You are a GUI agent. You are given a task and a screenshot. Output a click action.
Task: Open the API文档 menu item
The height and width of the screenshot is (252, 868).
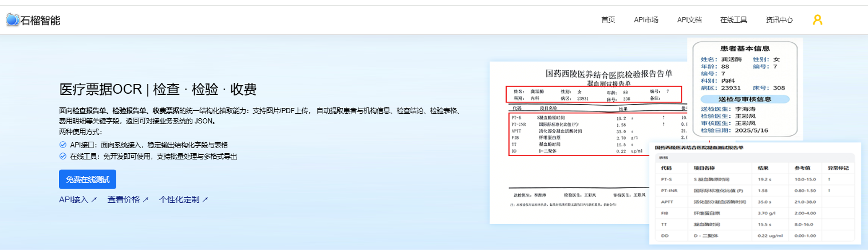[689, 20]
